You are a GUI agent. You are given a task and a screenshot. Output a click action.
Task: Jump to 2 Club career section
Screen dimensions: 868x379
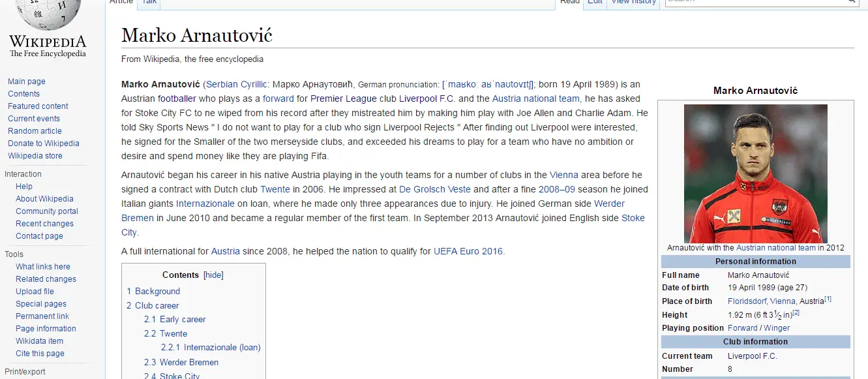coord(153,305)
